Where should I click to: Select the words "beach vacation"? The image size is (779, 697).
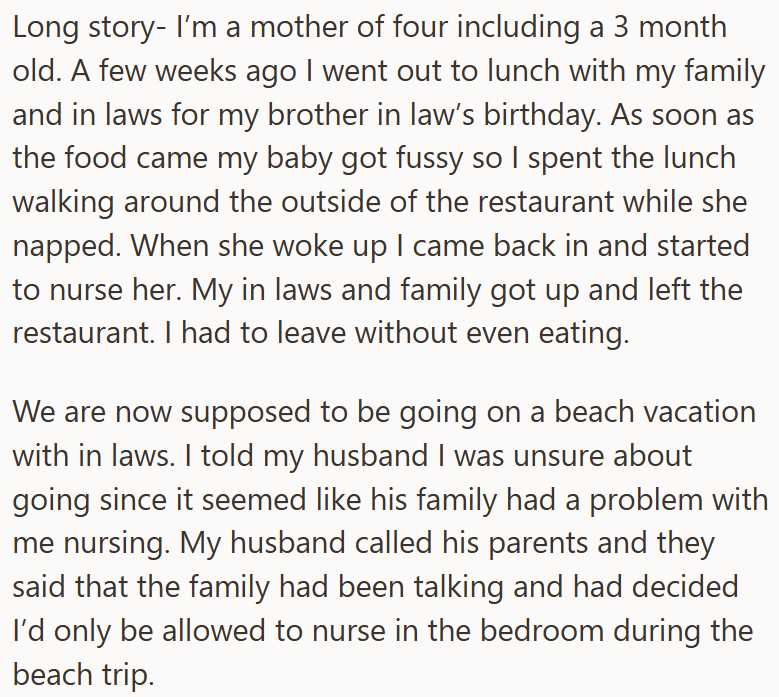click(655, 411)
